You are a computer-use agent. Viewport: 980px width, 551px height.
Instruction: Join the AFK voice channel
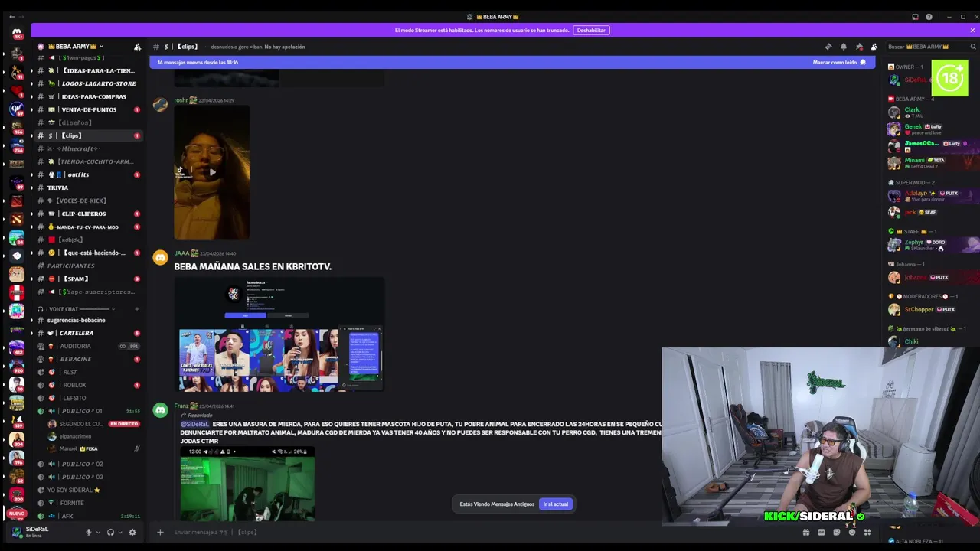[87, 516]
